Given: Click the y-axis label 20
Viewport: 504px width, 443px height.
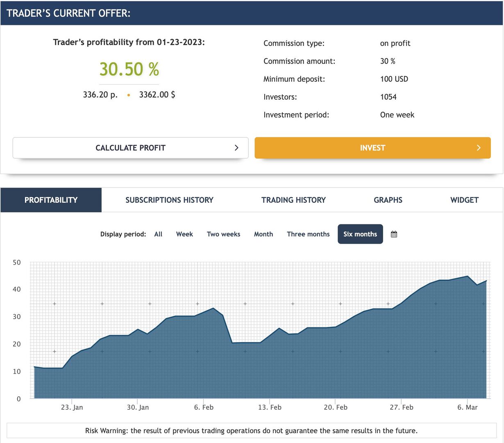Looking at the screenshot, I should (17, 344).
